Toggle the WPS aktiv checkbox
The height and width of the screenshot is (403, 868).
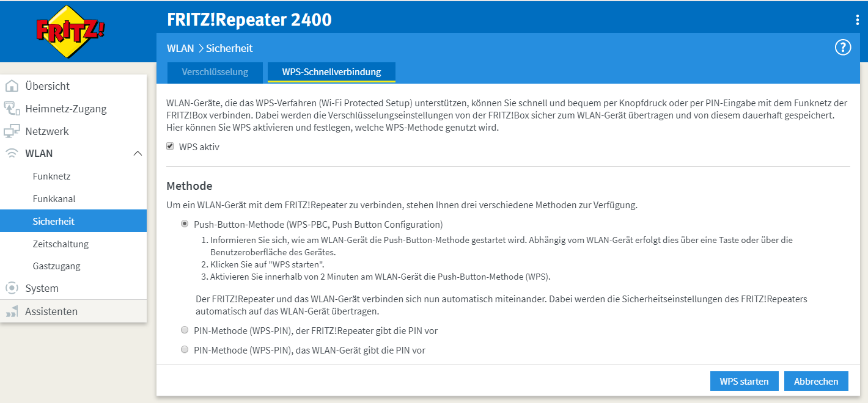tap(171, 147)
